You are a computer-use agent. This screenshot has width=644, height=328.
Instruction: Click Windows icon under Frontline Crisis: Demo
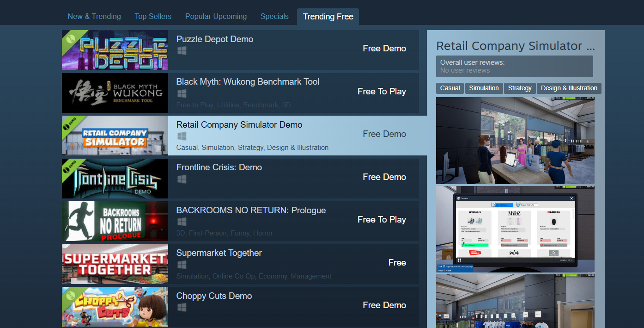tap(182, 179)
